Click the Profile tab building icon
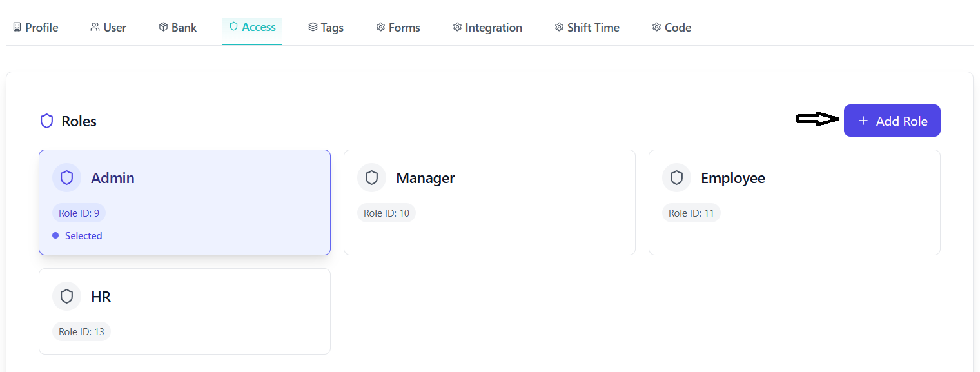980x372 pixels. [17, 27]
